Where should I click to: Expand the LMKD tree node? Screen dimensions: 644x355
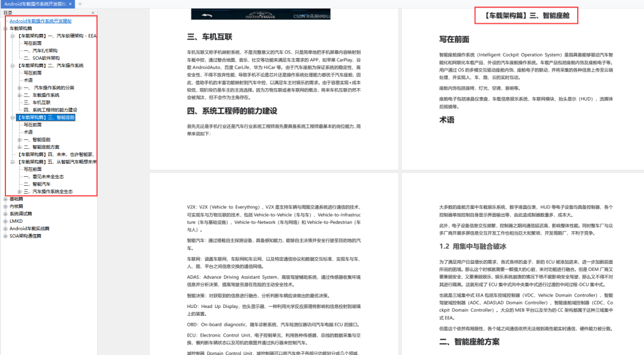(5, 221)
